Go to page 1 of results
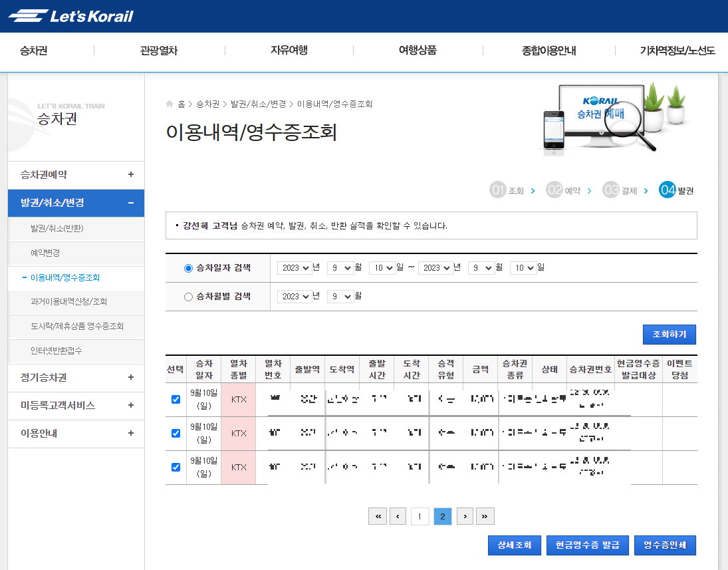 tap(420, 516)
